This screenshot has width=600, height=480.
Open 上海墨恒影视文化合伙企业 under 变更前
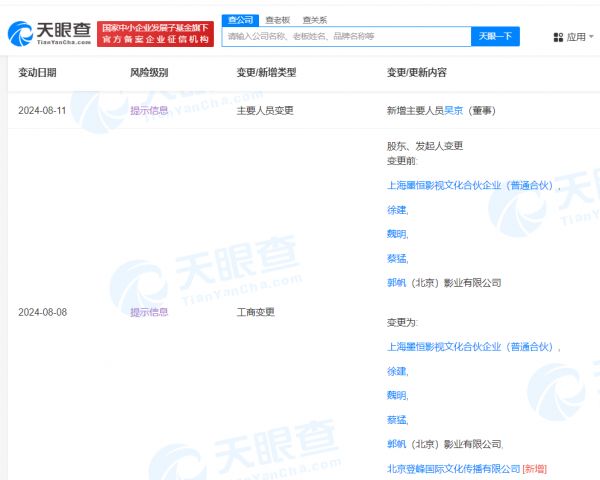click(471, 186)
